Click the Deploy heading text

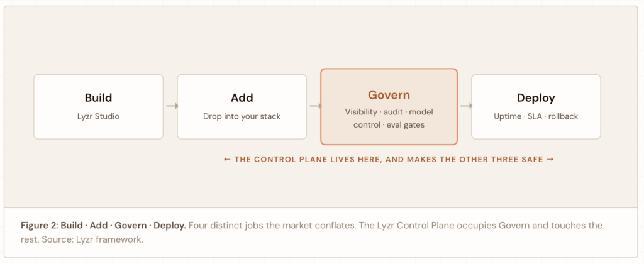click(536, 98)
